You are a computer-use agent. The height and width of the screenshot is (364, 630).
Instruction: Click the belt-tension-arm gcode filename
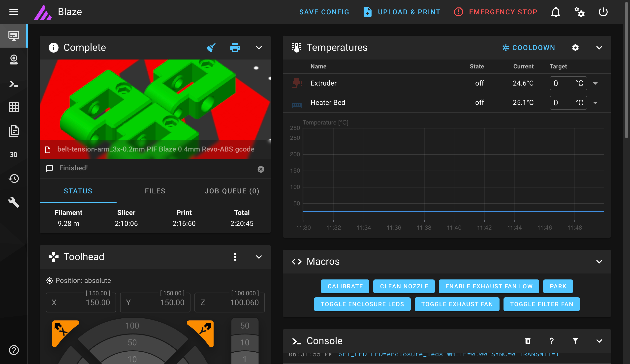pos(156,149)
